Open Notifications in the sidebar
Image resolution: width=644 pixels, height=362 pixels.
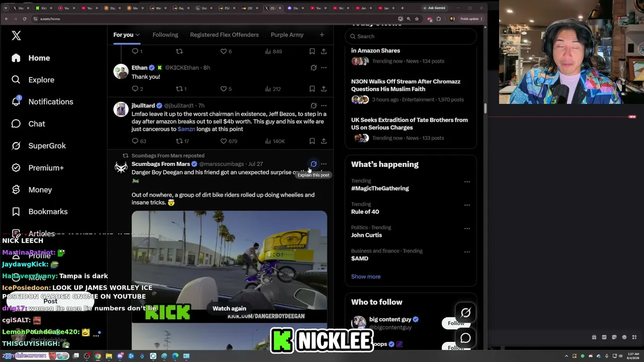[42, 102]
